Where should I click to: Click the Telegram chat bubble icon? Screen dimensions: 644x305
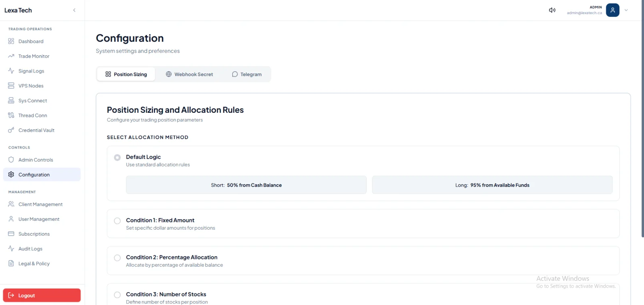235,74
